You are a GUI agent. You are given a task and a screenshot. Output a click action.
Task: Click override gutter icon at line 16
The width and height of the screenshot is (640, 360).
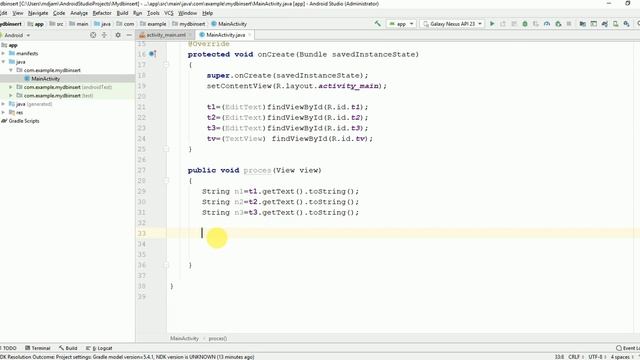coord(152,54)
